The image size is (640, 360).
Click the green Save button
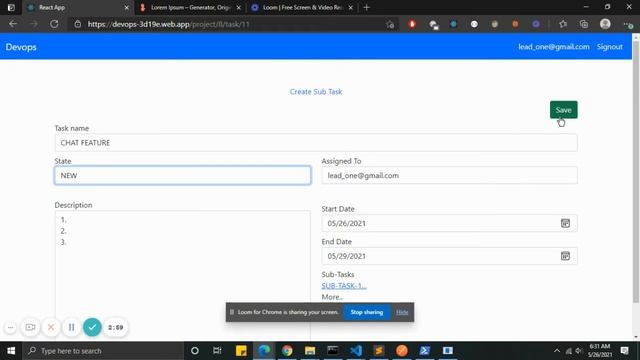(563, 110)
